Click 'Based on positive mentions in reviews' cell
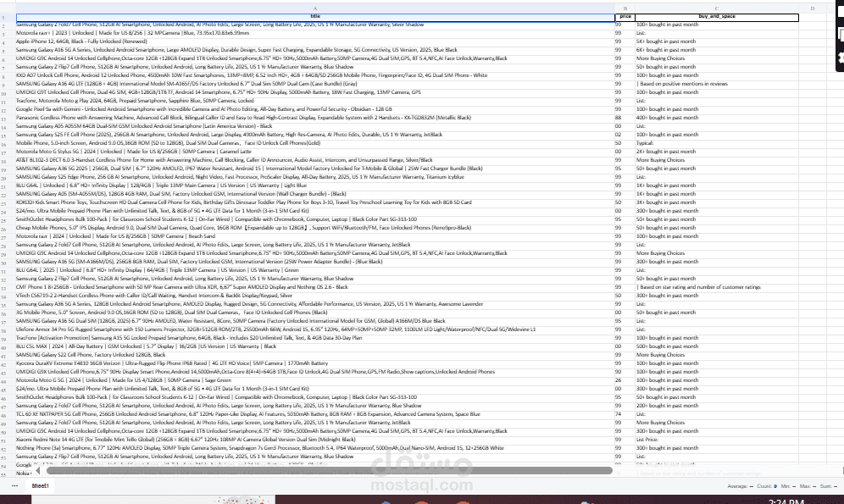This screenshot has height=504, width=844. click(716, 84)
